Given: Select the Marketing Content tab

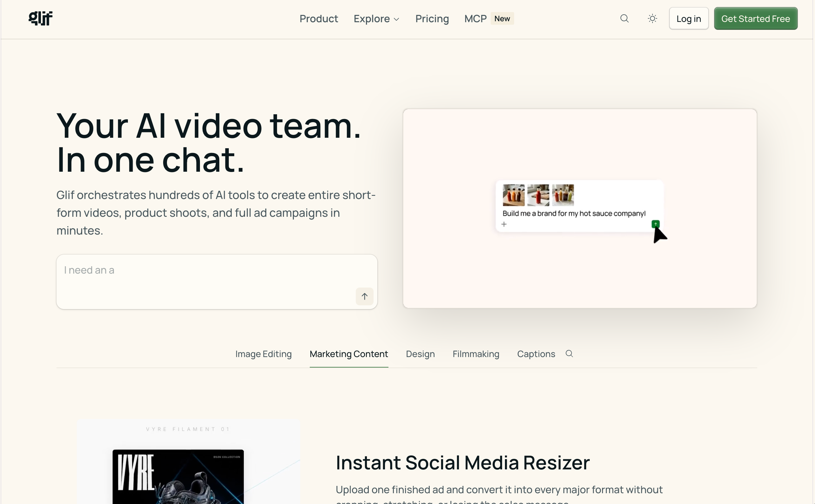Looking at the screenshot, I should 349,354.
